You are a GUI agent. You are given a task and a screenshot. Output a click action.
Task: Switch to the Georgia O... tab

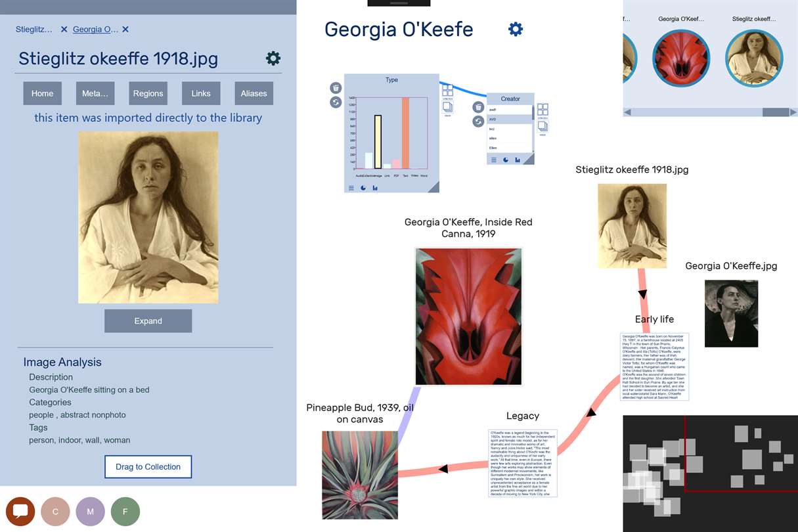[x=96, y=30]
